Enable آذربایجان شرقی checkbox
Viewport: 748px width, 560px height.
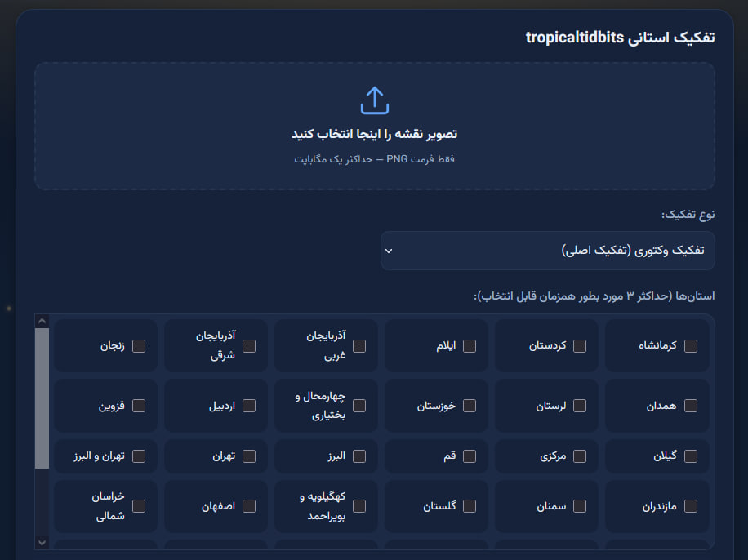(249, 346)
